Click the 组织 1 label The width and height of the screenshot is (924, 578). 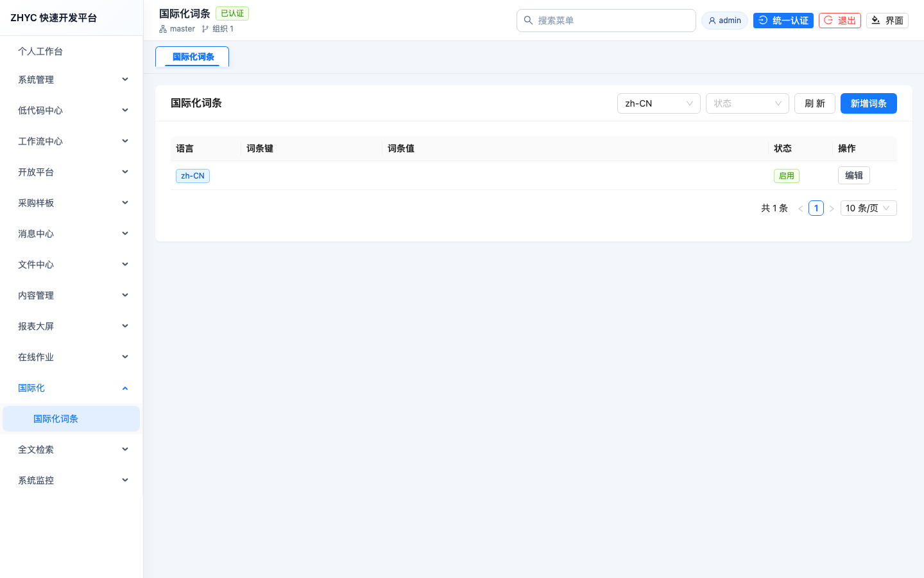coord(223,29)
